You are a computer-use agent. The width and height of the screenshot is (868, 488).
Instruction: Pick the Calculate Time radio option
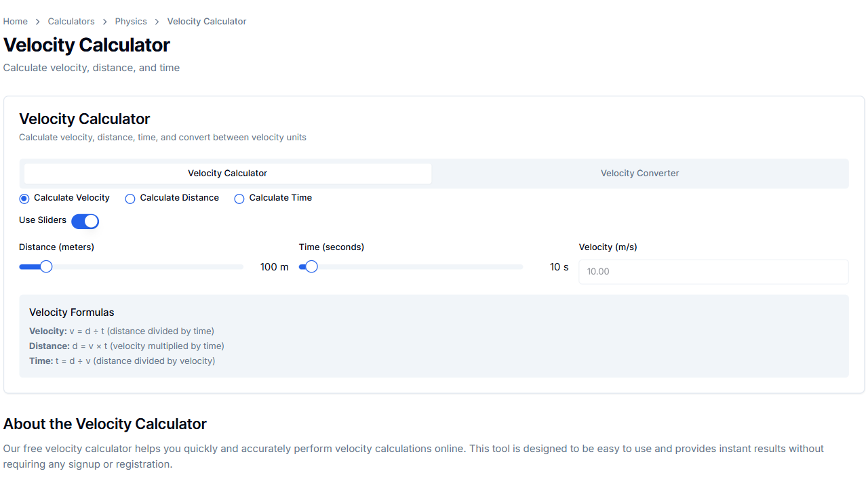[x=239, y=199]
